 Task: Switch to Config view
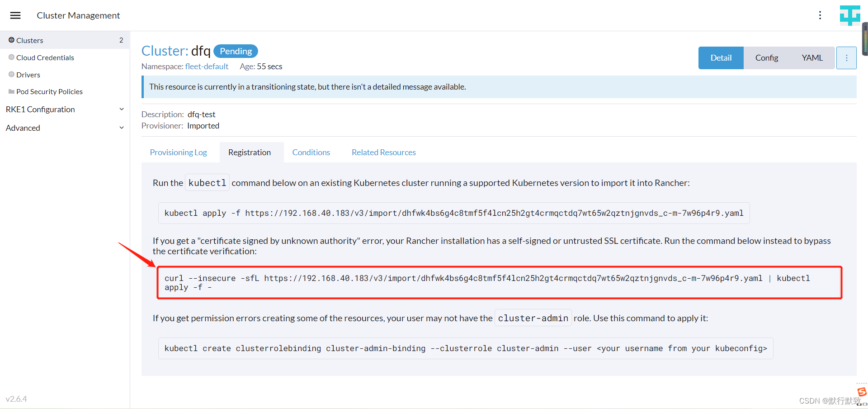(766, 58)
